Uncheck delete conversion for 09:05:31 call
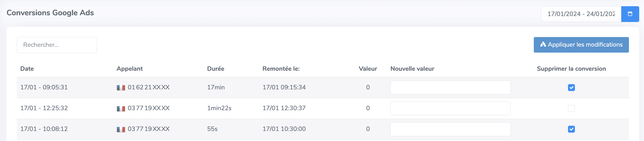644x141 pixels. tap(571, 87)
